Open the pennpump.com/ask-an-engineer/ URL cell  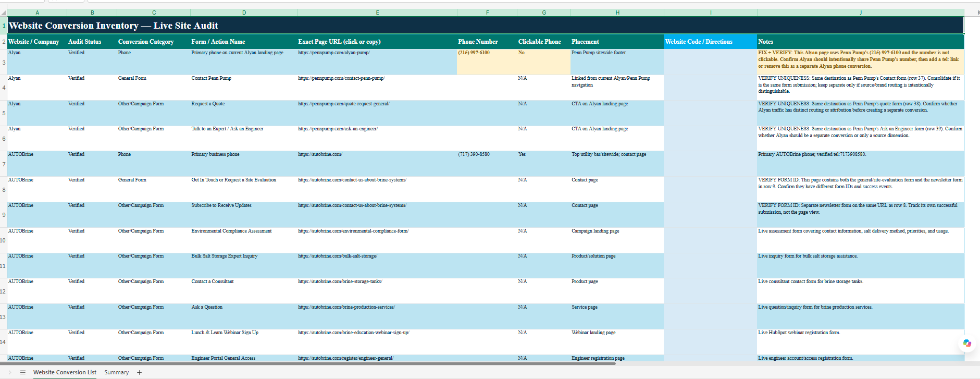[x=377, y=139]
